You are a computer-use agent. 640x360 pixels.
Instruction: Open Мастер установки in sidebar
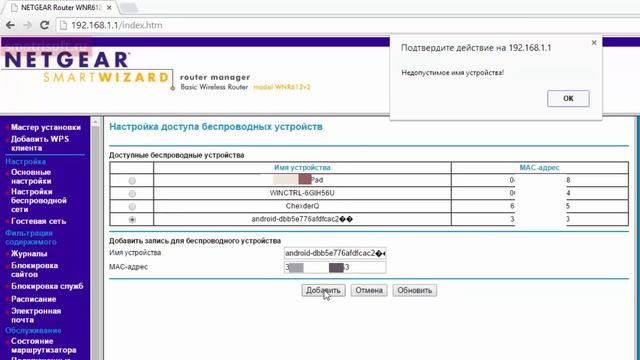click(x=46, y=127)
